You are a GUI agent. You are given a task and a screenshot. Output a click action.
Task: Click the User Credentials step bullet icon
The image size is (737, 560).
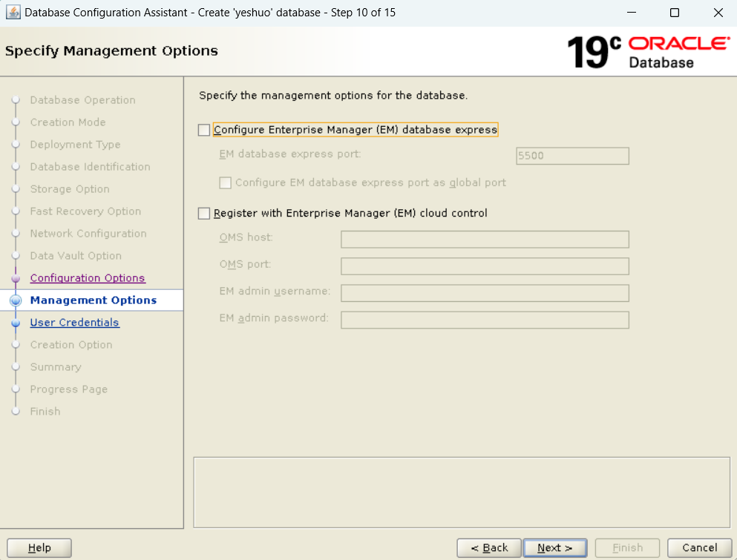tap(16, 323)
